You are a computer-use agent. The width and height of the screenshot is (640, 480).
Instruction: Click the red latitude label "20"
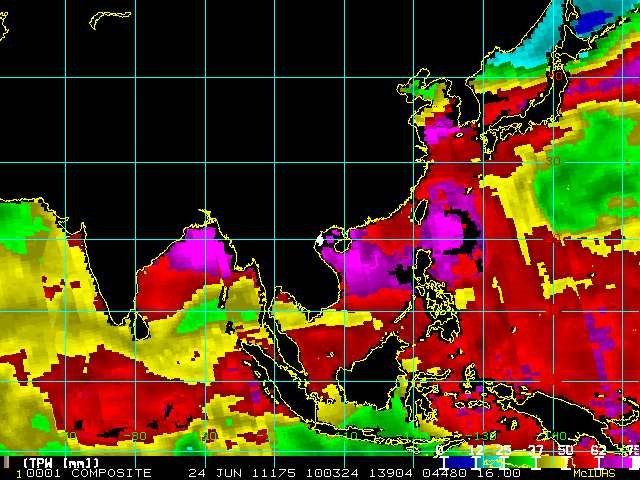(x=553, y=238)
